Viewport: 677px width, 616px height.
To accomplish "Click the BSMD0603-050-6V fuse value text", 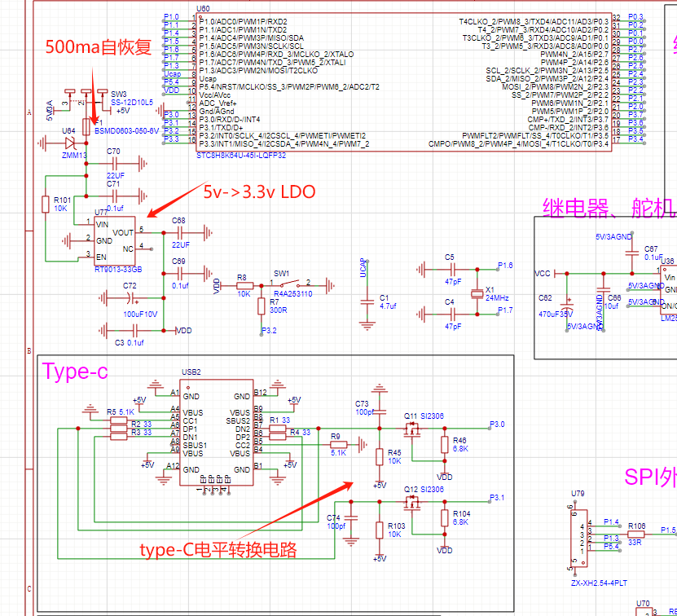I will pyautogui.click(x=127, y=131).
